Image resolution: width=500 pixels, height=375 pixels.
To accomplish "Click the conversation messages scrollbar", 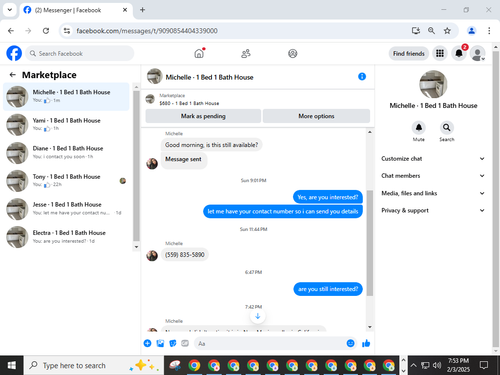I will 370,243.
